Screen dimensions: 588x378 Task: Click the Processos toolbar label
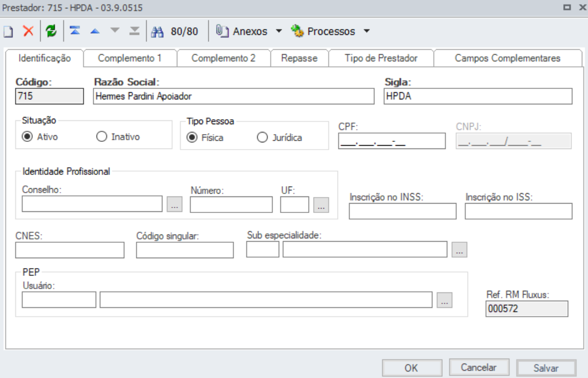click(x=331, y=31)
